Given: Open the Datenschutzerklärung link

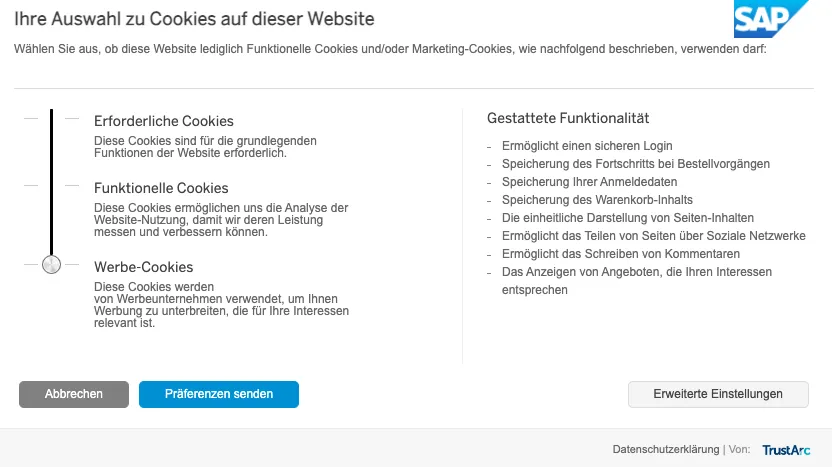Looking at the screenshot, I should click(665, 450).
